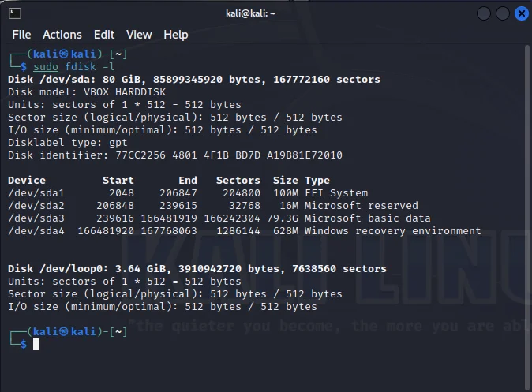532x392 pixels.
Task: Click the 'sudo' command word
Action: click(46, 67)
